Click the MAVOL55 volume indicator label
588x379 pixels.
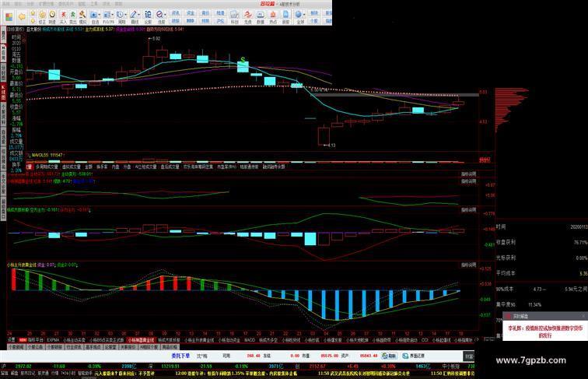tap(47, 155)
